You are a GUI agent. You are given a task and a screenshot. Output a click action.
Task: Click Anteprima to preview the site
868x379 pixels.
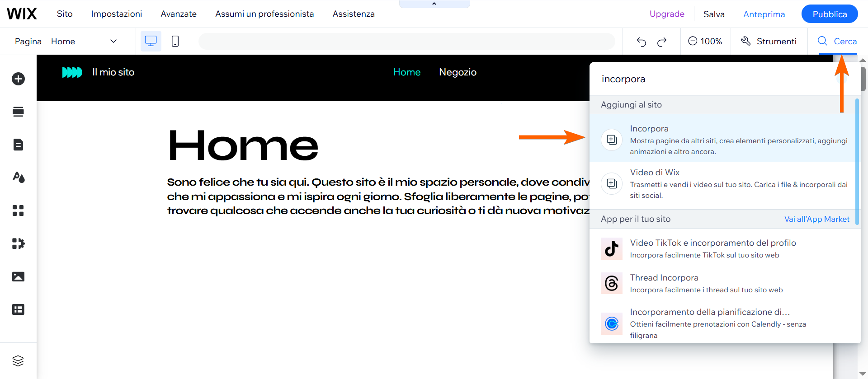764,14
